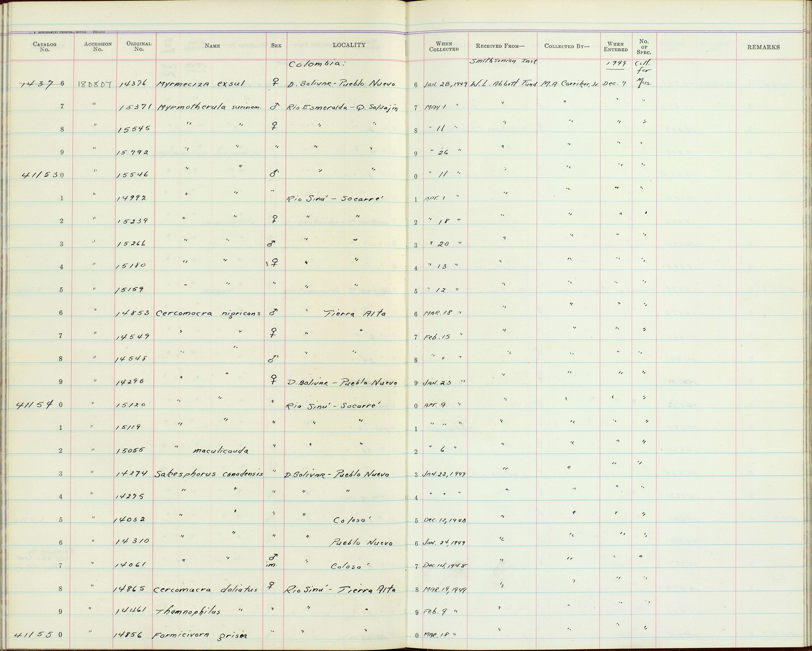
Task: Click the 'Dec. 12, 1948' collection date
Action: tap(445, 521)
